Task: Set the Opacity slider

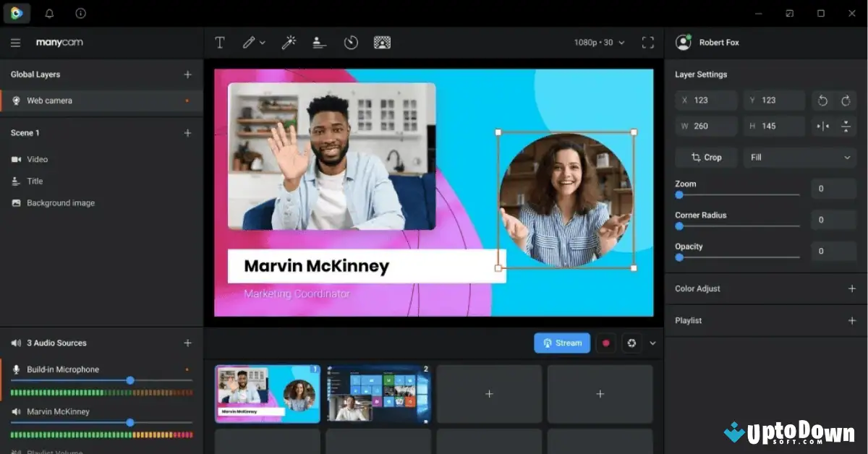Action: coord(678,257)
